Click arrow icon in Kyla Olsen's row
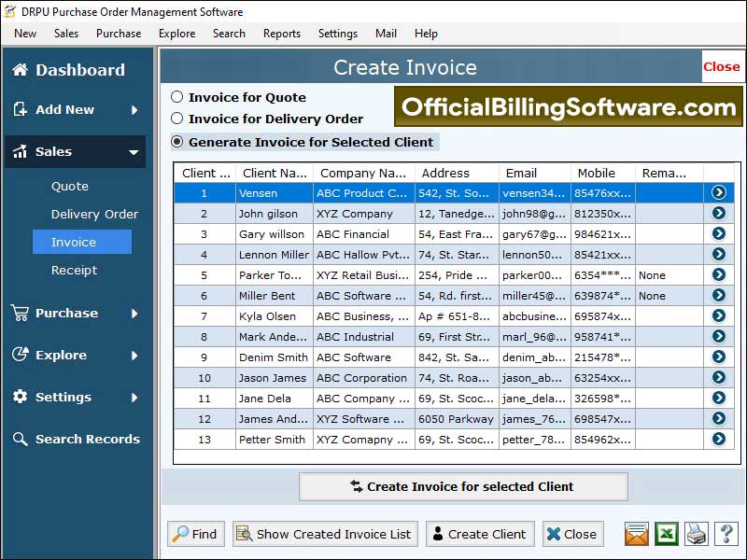 718,315
